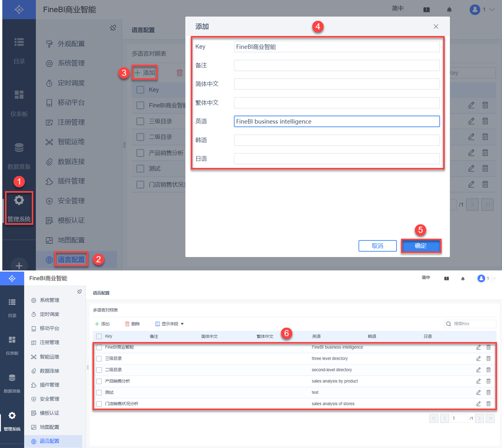Go to first page in lower pagination
The width and height of the screenshot is (502, 448).
(434, 418)
